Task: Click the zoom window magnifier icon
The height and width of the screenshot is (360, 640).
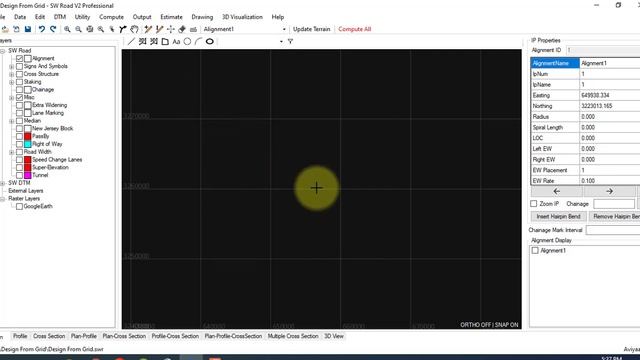Action: (x=101, y=29)
